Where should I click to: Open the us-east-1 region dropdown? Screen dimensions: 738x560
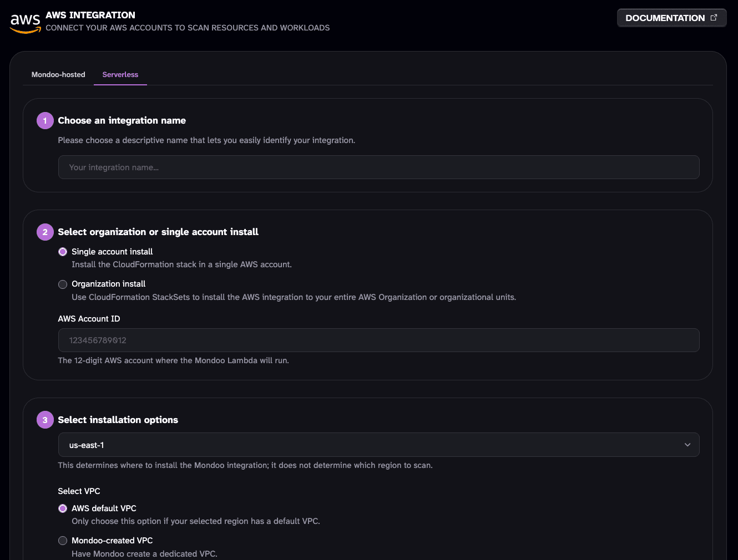[x=378, y=445]
